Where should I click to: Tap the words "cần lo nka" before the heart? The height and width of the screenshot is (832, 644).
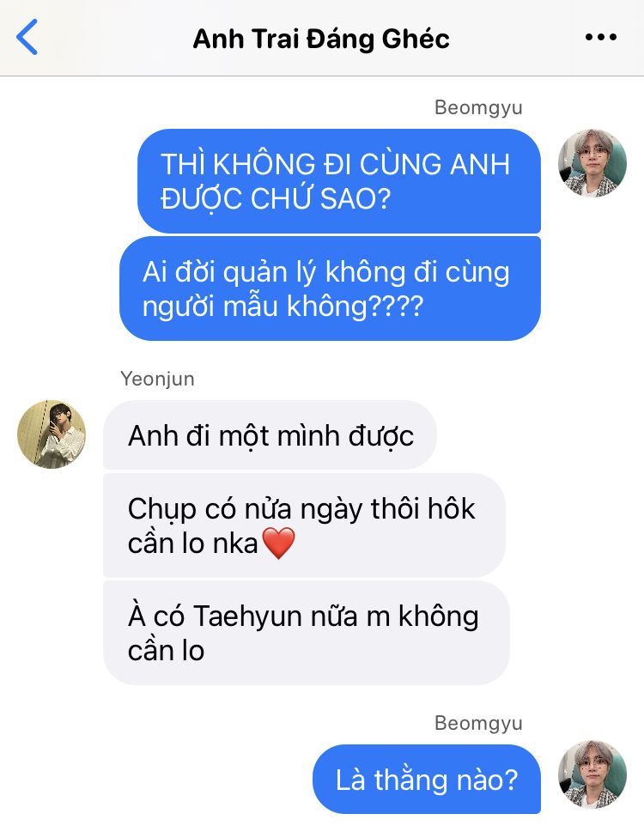[x=193, y=544]
